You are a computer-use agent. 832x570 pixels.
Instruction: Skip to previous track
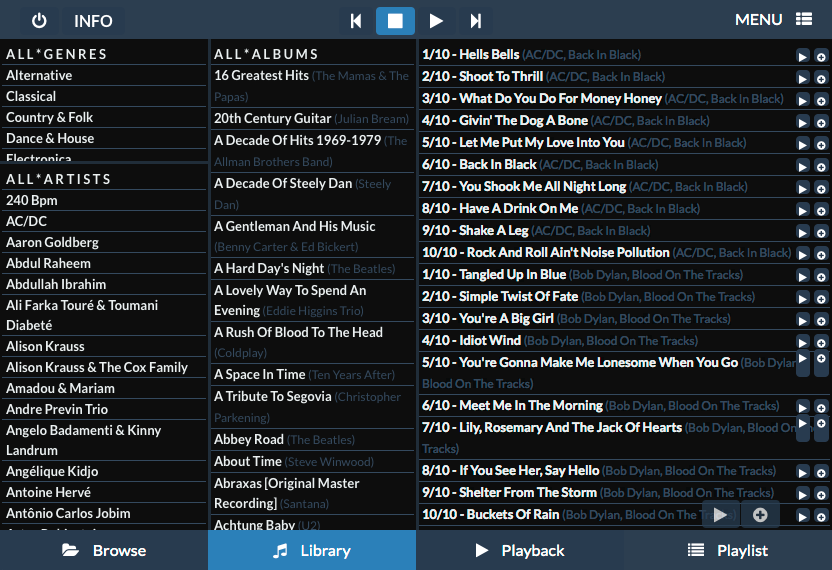pyautogui.click(x=356, y=21)
